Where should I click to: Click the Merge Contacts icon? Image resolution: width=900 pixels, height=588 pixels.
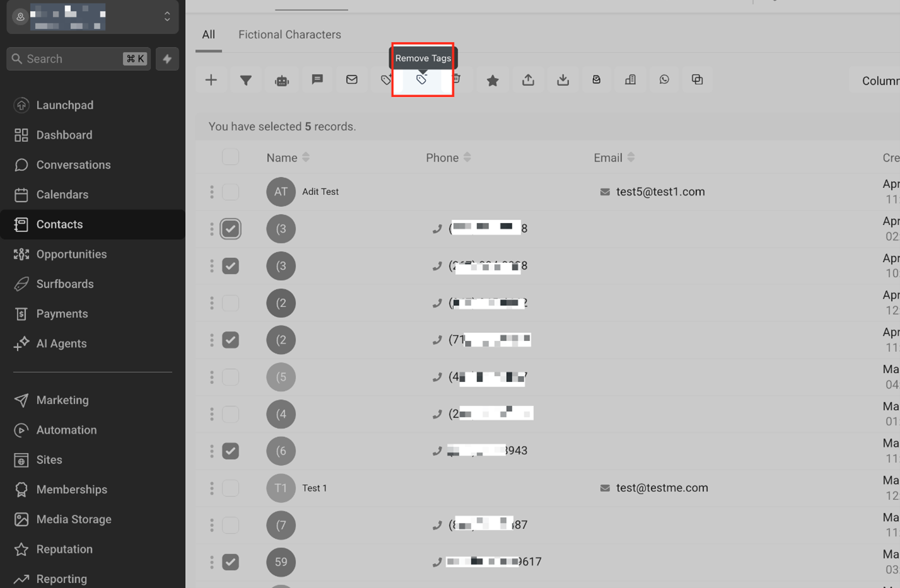(x=697, y=79)
